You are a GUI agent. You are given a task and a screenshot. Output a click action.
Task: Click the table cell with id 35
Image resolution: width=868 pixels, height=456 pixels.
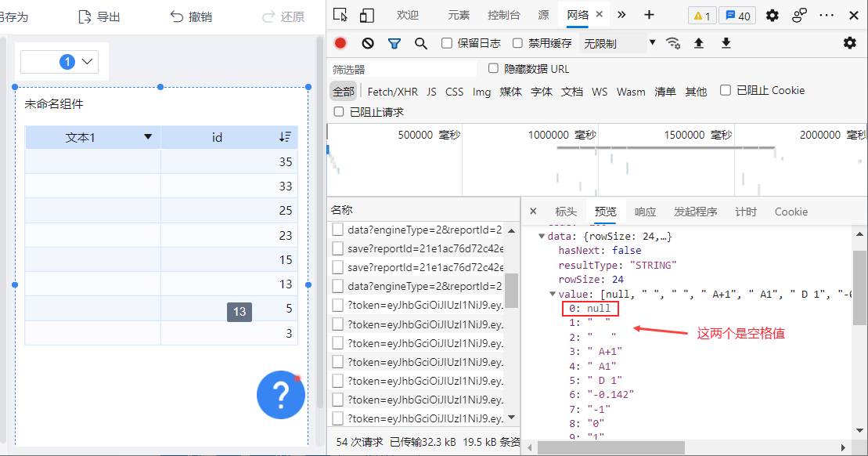tap(229, 161)
